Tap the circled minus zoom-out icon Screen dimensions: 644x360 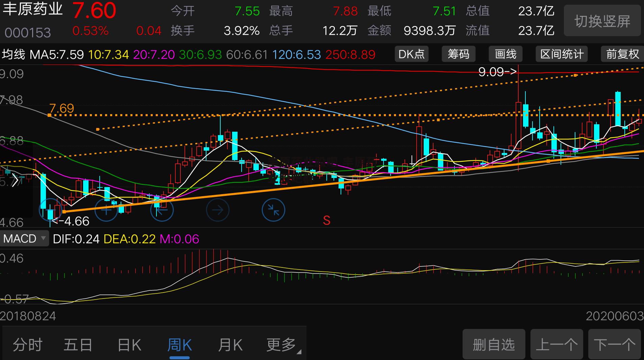point(51,210)
